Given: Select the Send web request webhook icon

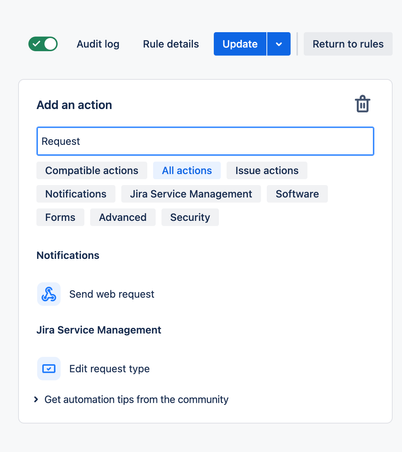Looking at the screenshot, I should (x=49, y=294).
